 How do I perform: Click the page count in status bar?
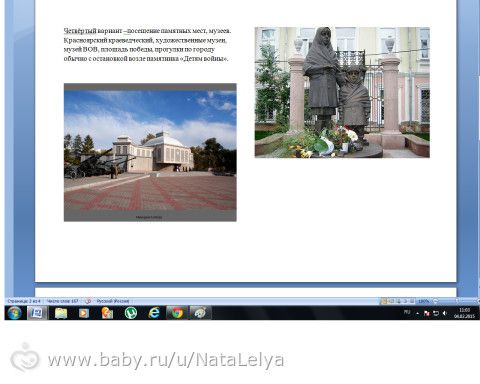click(x=24, y=301)
